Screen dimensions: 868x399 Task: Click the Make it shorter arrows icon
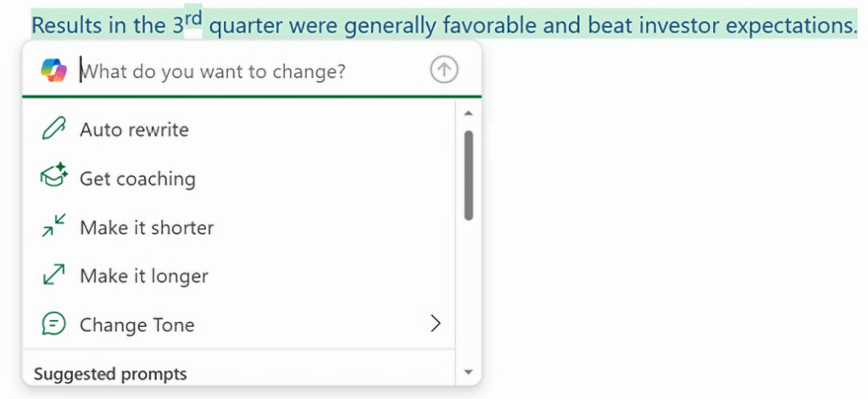point(53,226)
